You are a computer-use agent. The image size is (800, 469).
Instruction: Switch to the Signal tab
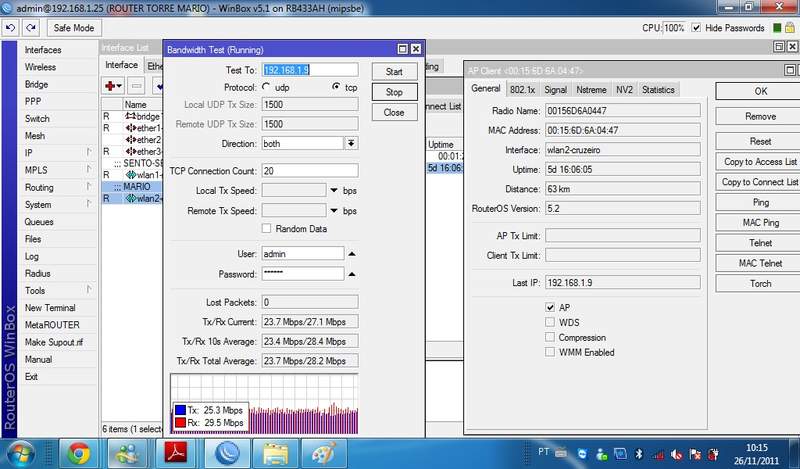pos(555,89)
